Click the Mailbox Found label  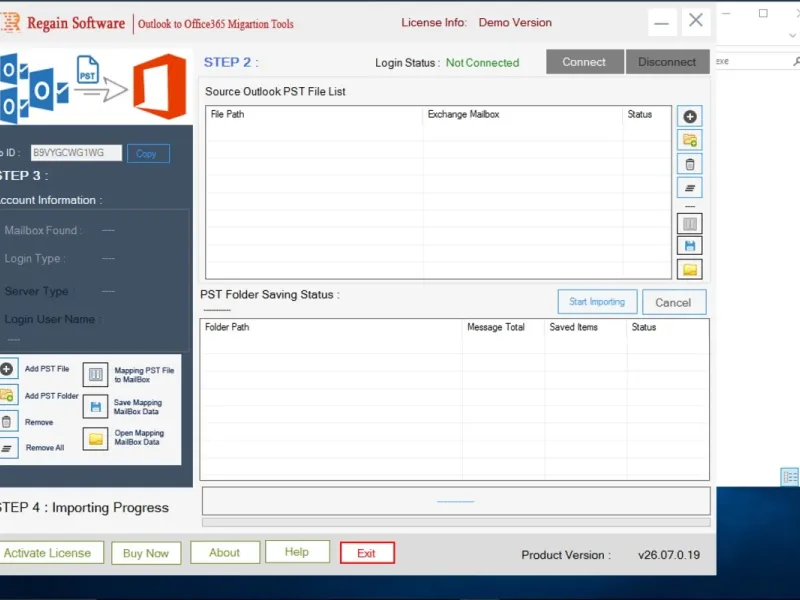point(43,230)
